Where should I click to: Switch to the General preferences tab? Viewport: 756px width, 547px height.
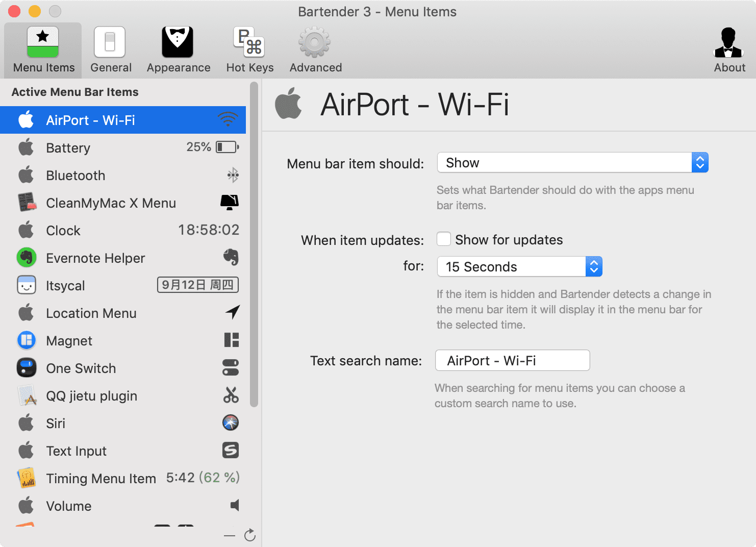pos(111,50)
